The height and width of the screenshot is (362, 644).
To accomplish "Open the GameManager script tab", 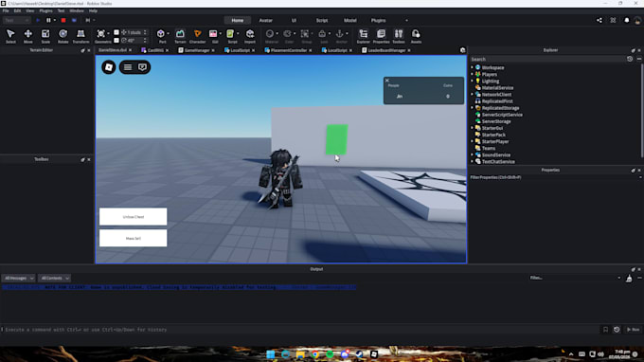I will [197, 50].
